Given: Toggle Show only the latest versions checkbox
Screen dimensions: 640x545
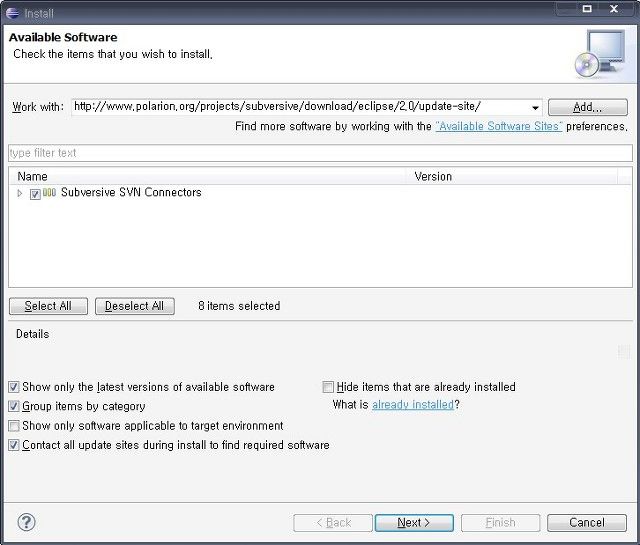Looking at the screenshot, I should point(14,387).
